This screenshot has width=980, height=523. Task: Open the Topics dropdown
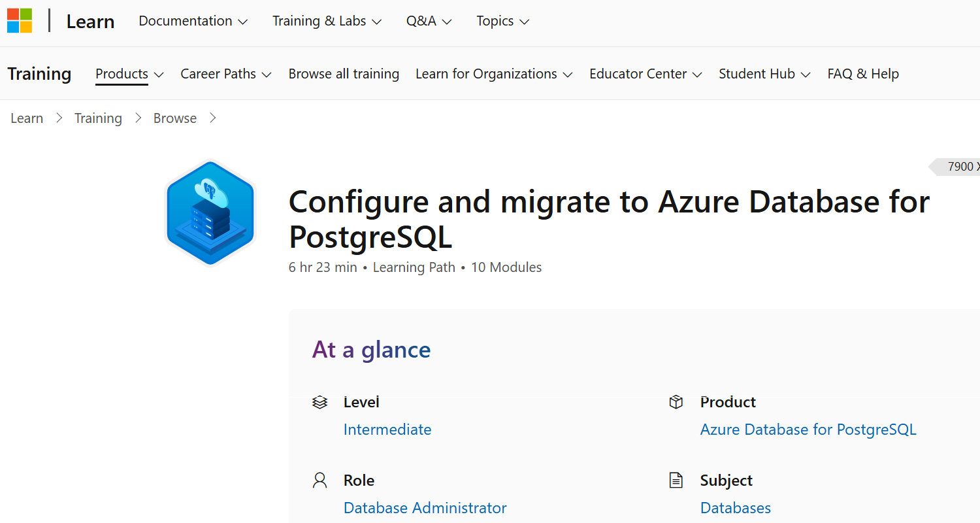click(x=502, y=21)
